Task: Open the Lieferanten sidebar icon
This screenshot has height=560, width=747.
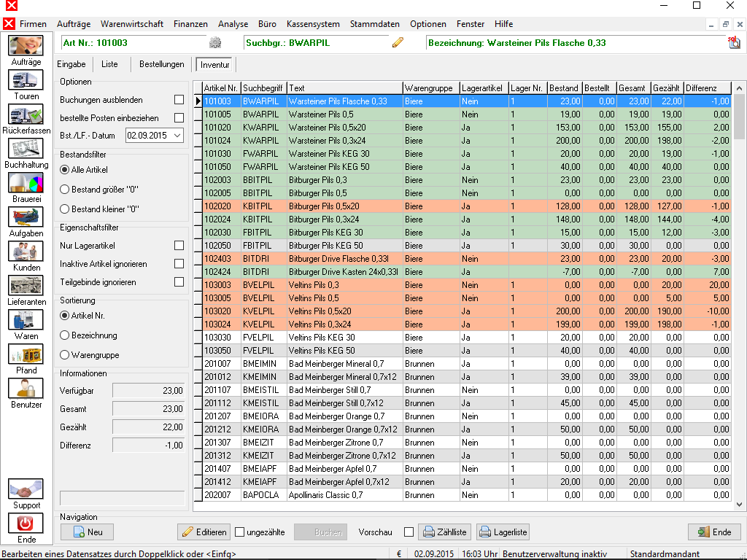Action: (x=26, y=286)
